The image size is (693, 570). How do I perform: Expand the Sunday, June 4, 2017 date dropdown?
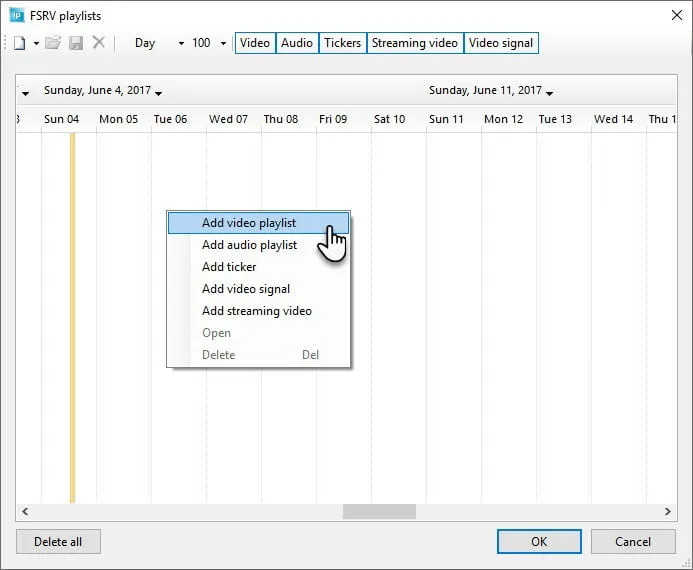(x=159, y=92)
